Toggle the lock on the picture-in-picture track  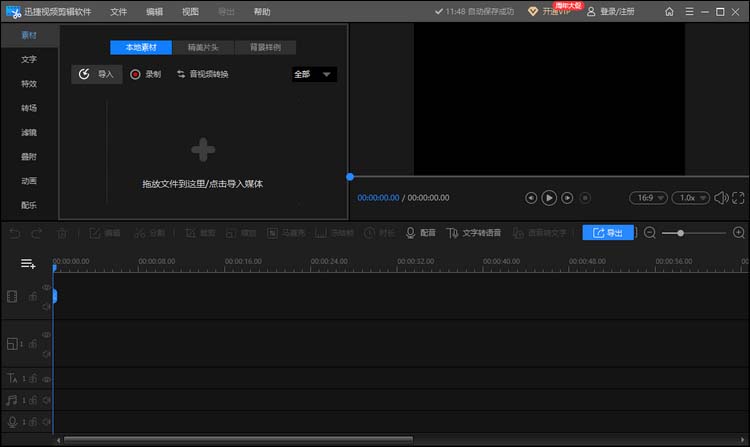(33, 344)
